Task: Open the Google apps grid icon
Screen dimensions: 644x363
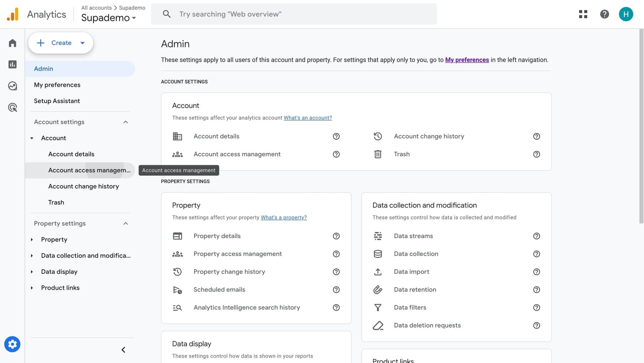Action: 583,14
